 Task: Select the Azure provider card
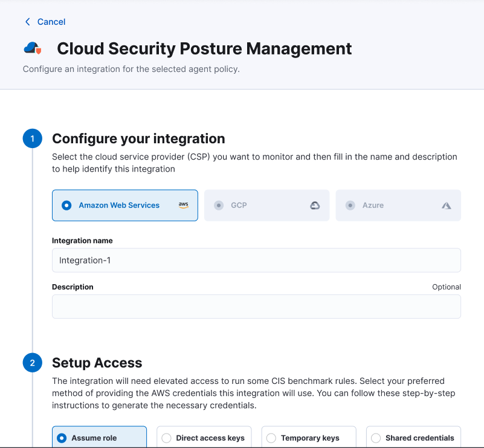pyautogui.click(x=398, y=205)
